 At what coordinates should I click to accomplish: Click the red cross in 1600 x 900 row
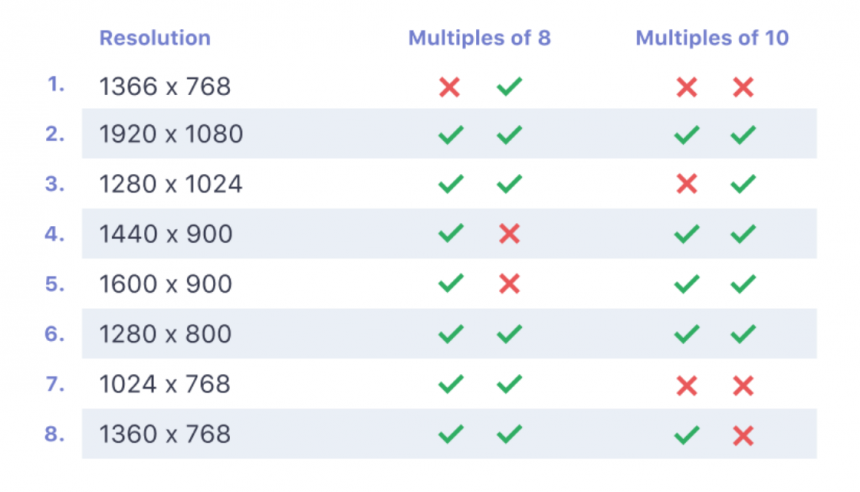point(509,284)
